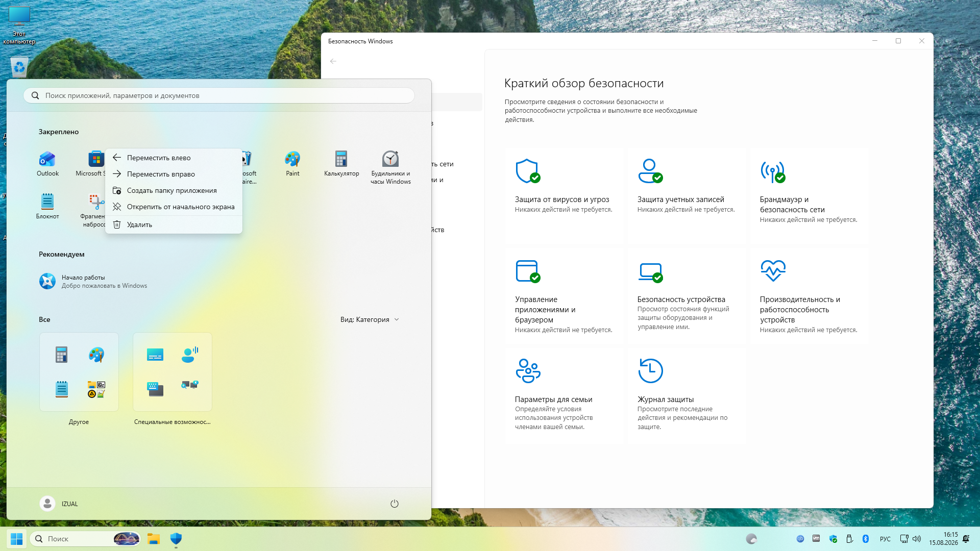
Task: Open live captions icon in Специальные возможности folder
Action: click(155, 355)
